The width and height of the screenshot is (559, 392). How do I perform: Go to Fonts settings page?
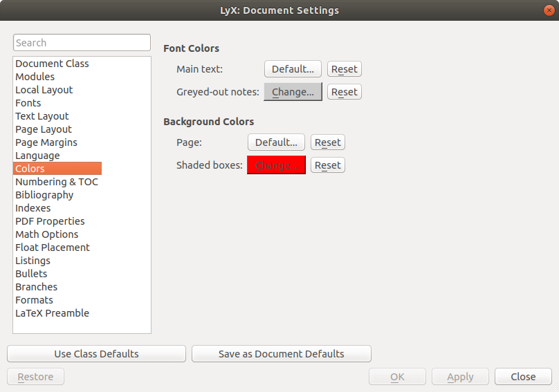point(28,103)
